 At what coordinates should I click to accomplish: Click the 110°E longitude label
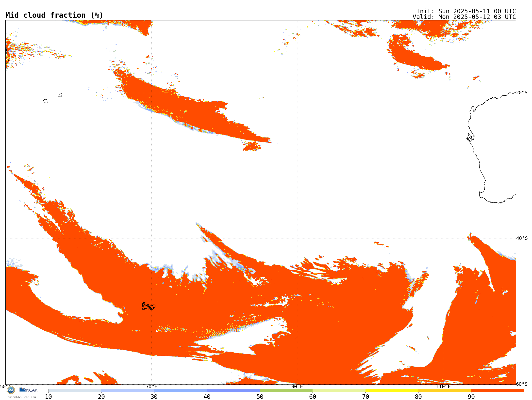(x=443, y=387)
